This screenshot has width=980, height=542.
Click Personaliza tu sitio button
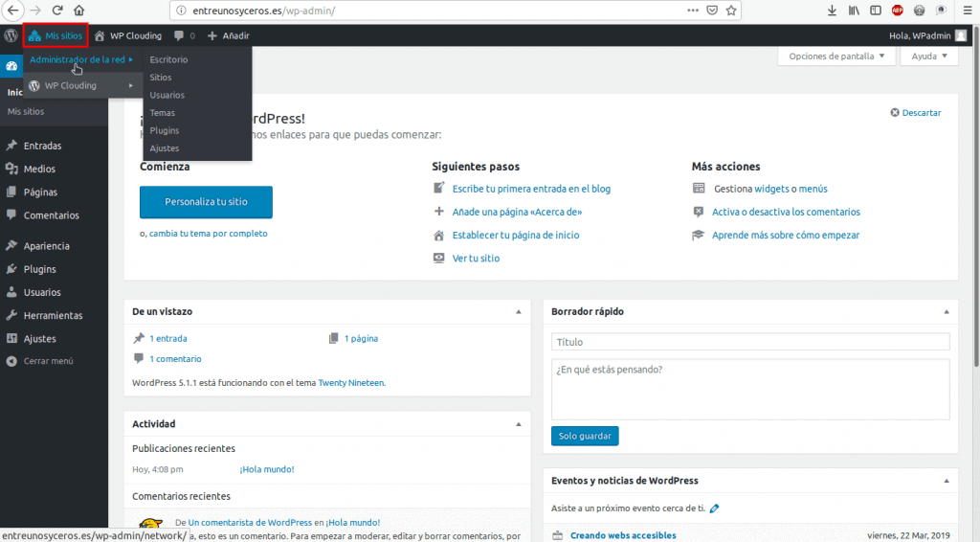(x=206, y=202)
